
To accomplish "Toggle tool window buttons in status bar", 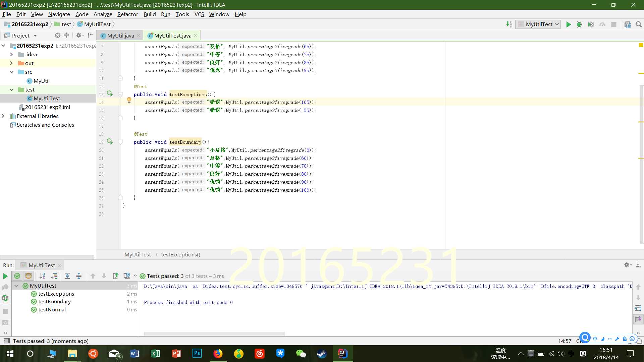I will 6,341.
